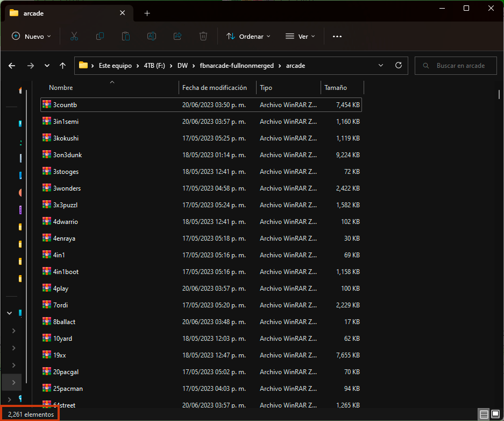Maximize the File Explorer window
This screenshot has height=421, width=504.
pyautogui.click(x=466, y=9)
